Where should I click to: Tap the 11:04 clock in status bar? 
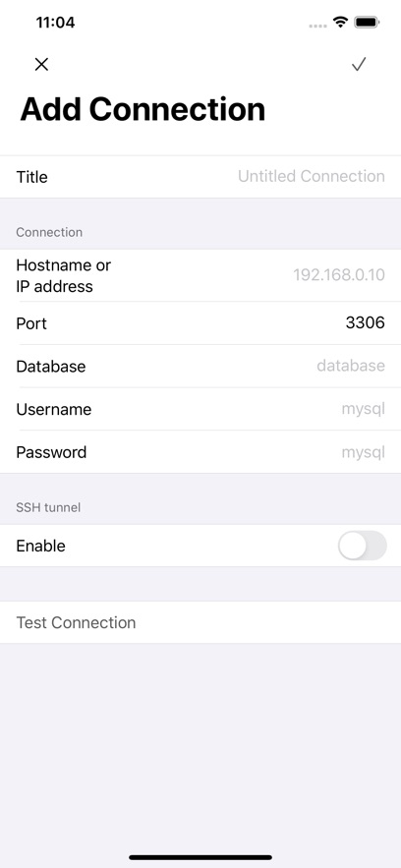(55, 23)
